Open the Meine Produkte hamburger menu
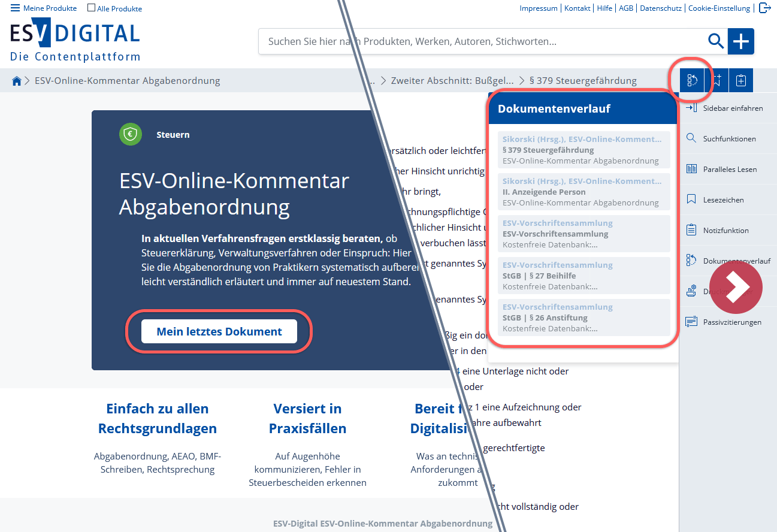The image size is (777, 532). coord(44,8)
